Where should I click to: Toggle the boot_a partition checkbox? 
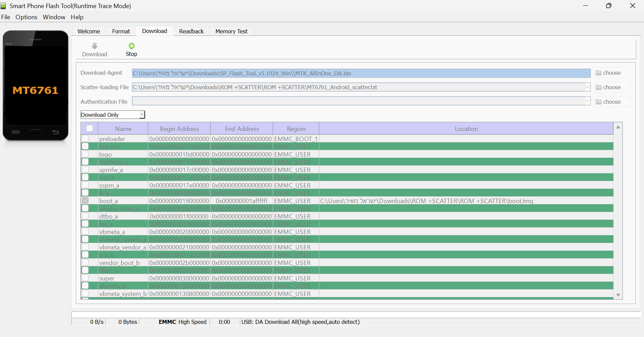coord(86,201)
